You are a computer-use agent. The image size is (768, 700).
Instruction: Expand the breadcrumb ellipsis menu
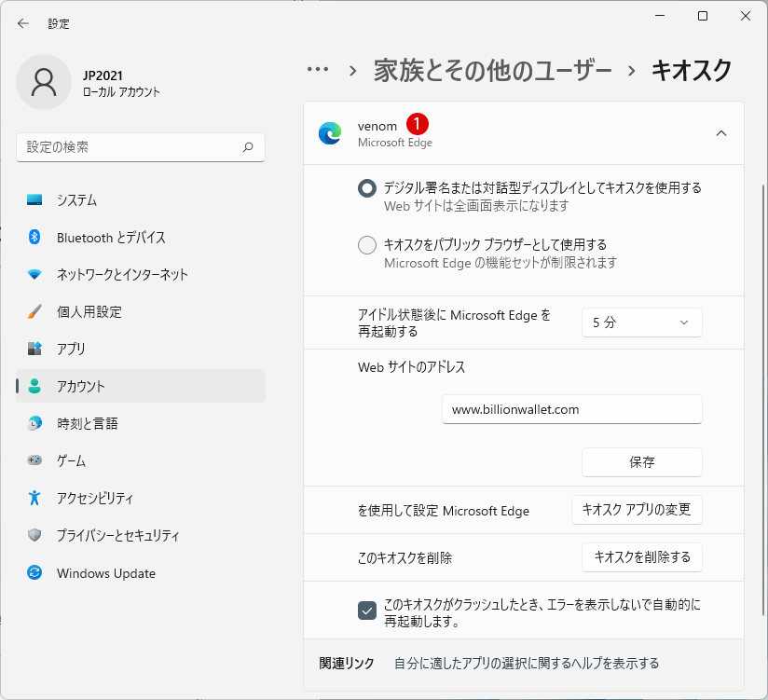click(318, 70)
